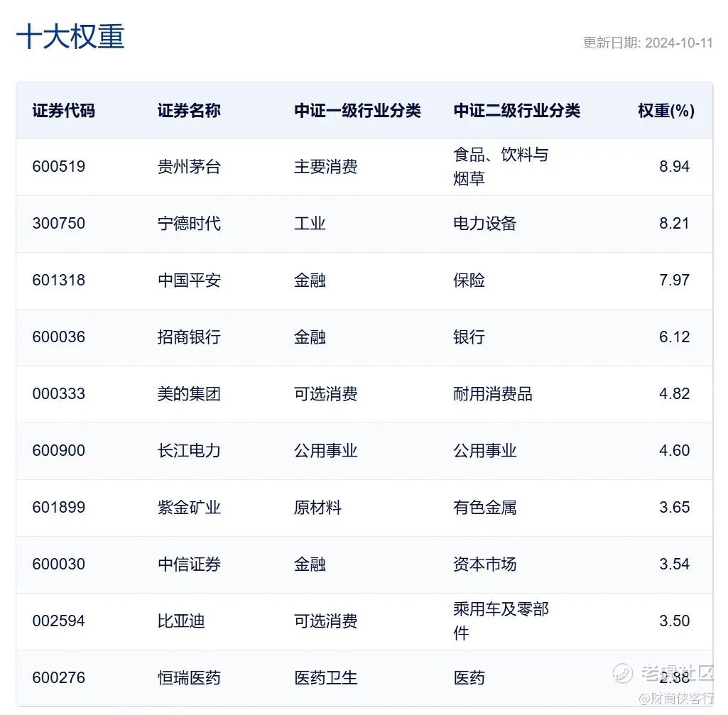Click 医药卫生 industry cell
Image resolution: width=728 pixels, height=715 pixels.
(325, 678)
